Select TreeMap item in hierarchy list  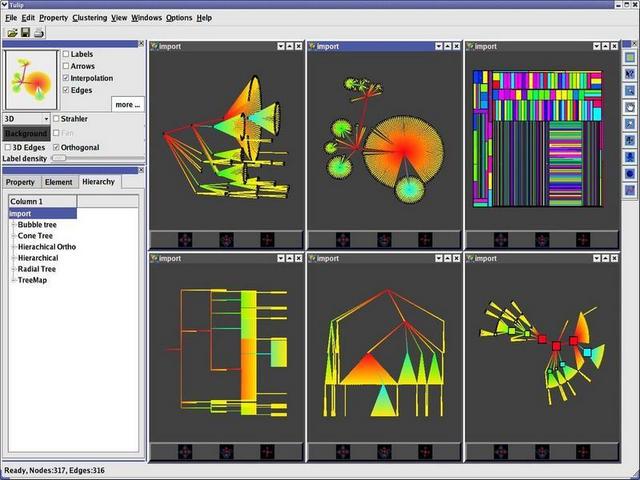34,280
